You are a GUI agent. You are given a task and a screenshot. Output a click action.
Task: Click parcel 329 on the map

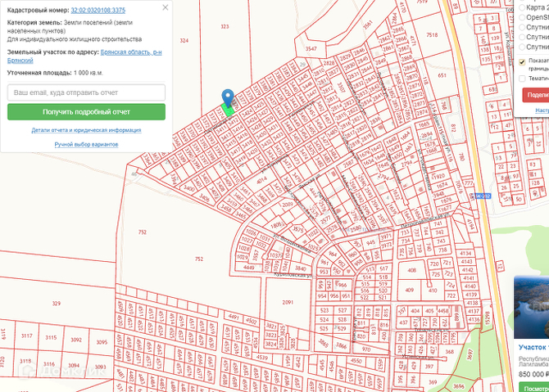(x=57, y=304)
